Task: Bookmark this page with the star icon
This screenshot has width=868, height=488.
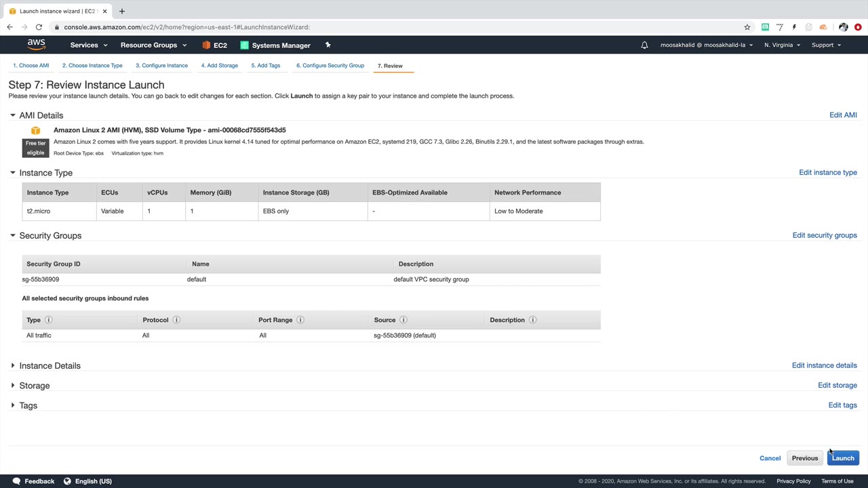Action: tap(747, 27)
